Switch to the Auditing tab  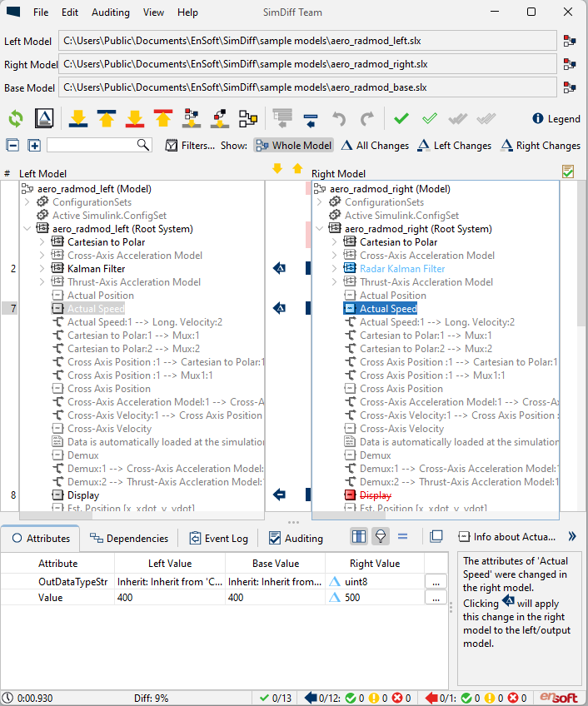click(296, 538)
